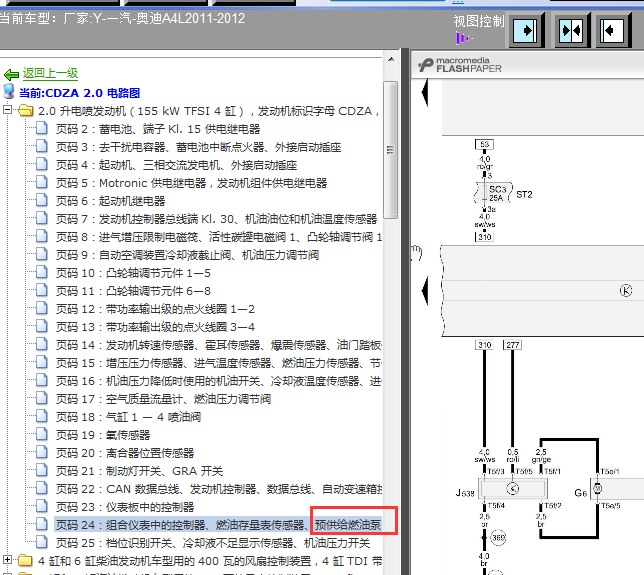Open 页码 17 空气质量流量计
This screenshot has height=575, width=644.
coord(163,399)
